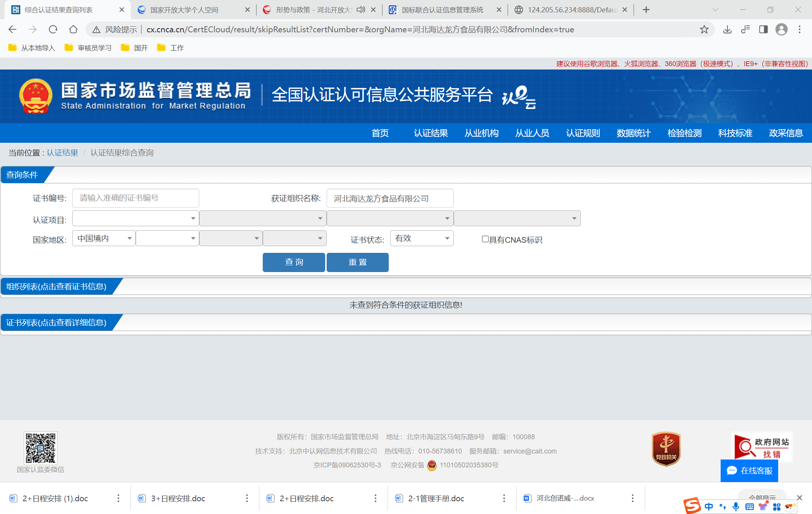812x514 pixels.
Task: Toggle the browser side panel icon
Action: pyautogui.click(x=763, y=29)
